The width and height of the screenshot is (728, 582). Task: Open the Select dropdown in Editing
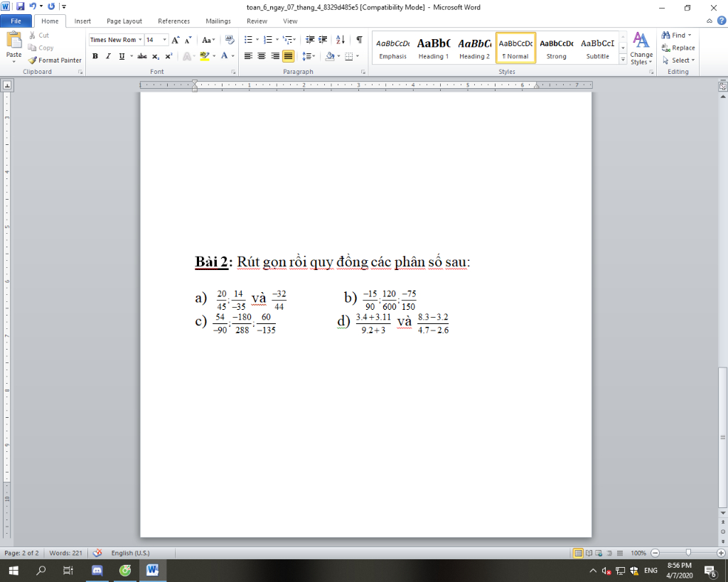point(678,60)
